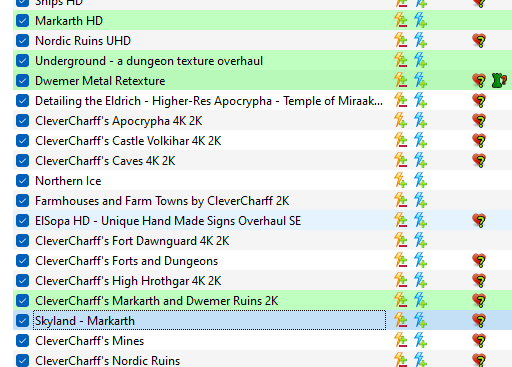Screen dimensions: 512x367
Task: Click orange conflict icon for Dwemer Metal Retexture
Action: pyautogui.click(x=400, y=80)
